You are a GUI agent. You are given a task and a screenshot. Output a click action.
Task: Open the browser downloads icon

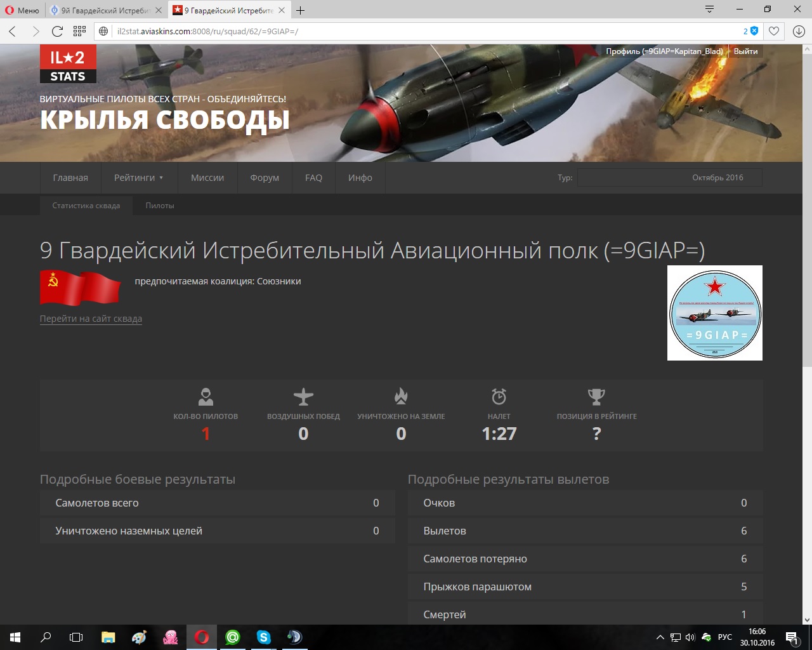click(x=798, y=31)
